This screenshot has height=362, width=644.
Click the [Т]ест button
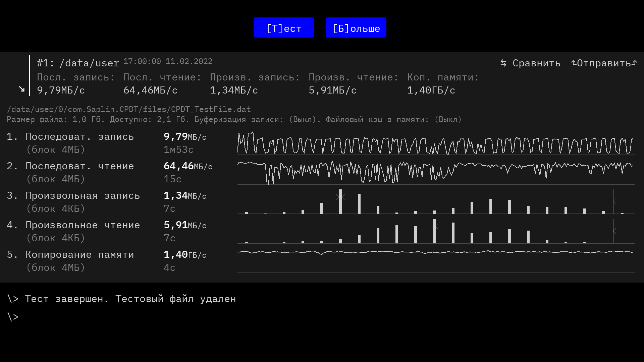(283, 28)
